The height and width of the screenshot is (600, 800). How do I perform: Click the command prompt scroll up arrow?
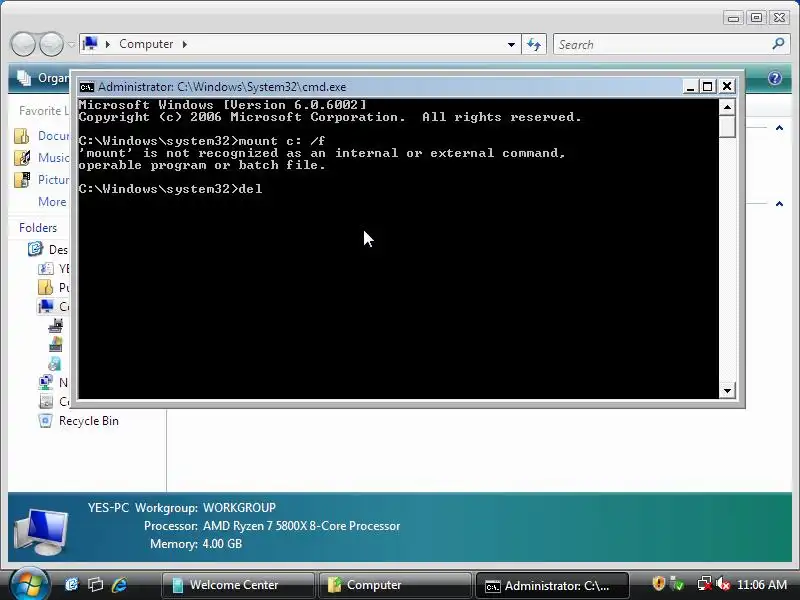point(727,107)
